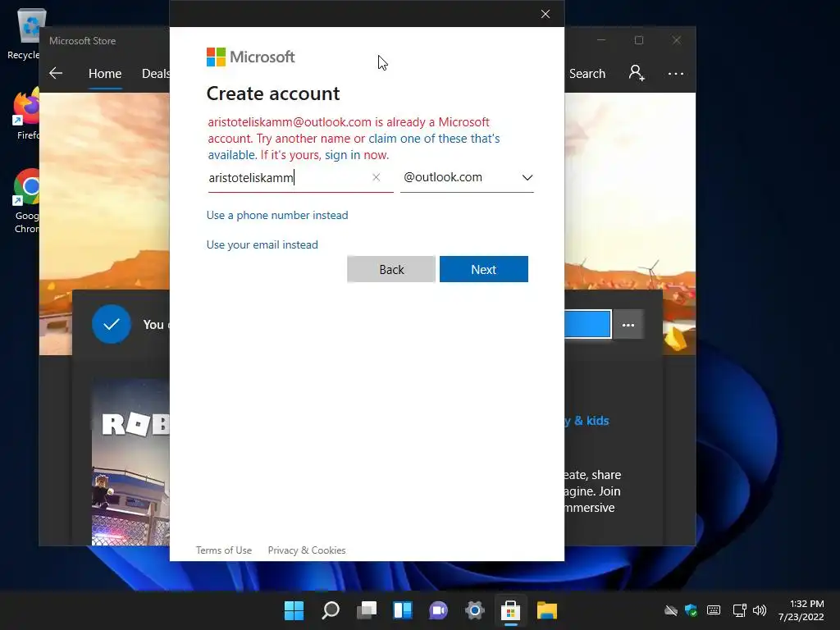The width and height of the screenshot is (840, 630).
Task: Open Terms of Use
Action: pos(223,550)
